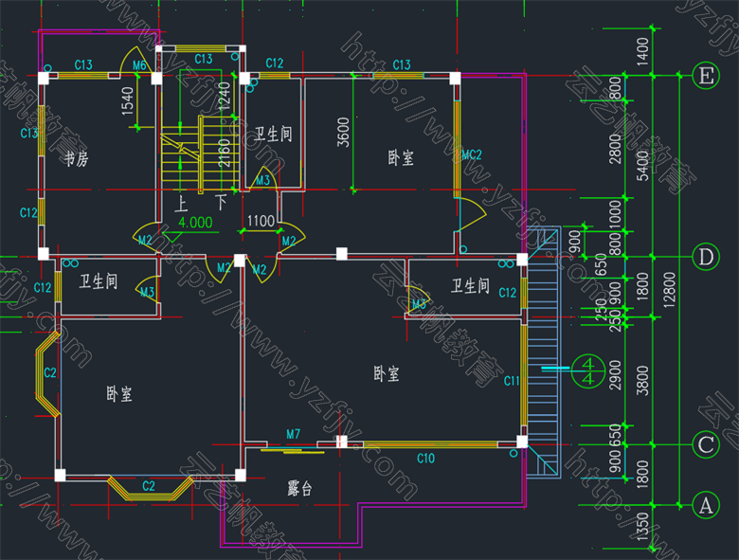Image resolution: width=739 pixels, height=560 pixels.
Task: Click the M6 door label
Action: point(139,65)
